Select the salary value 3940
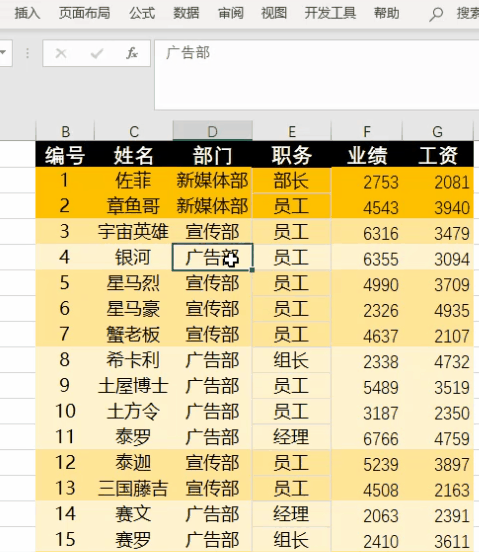The image size is (479, 552). pyautogui.click(x=437, y=207)
